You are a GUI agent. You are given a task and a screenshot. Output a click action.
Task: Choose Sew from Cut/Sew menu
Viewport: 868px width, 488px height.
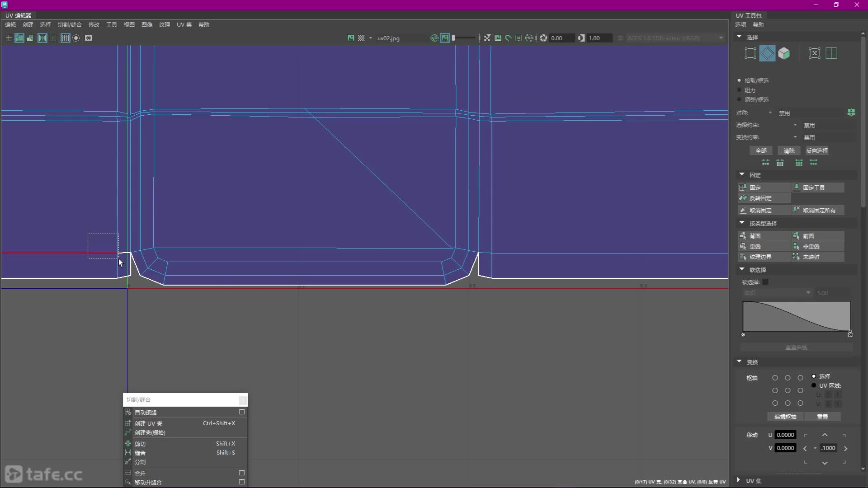[140, 453]
